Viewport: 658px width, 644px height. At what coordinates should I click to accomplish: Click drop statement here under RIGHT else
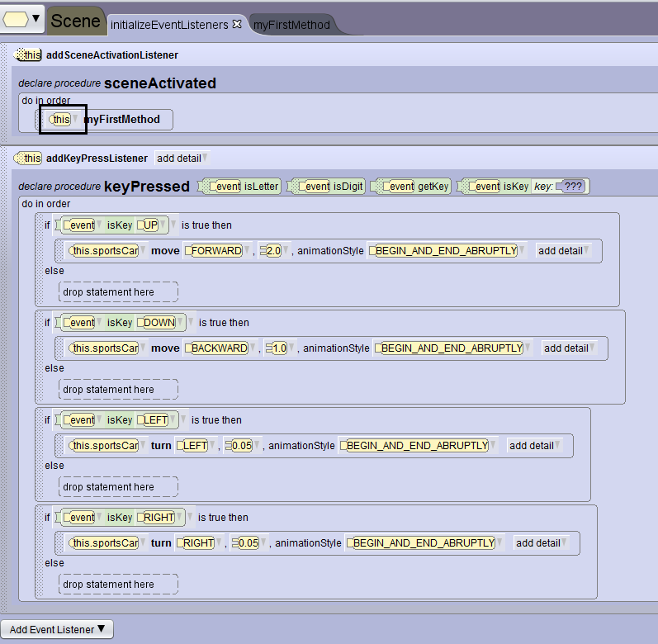click(x=118, y=584)
